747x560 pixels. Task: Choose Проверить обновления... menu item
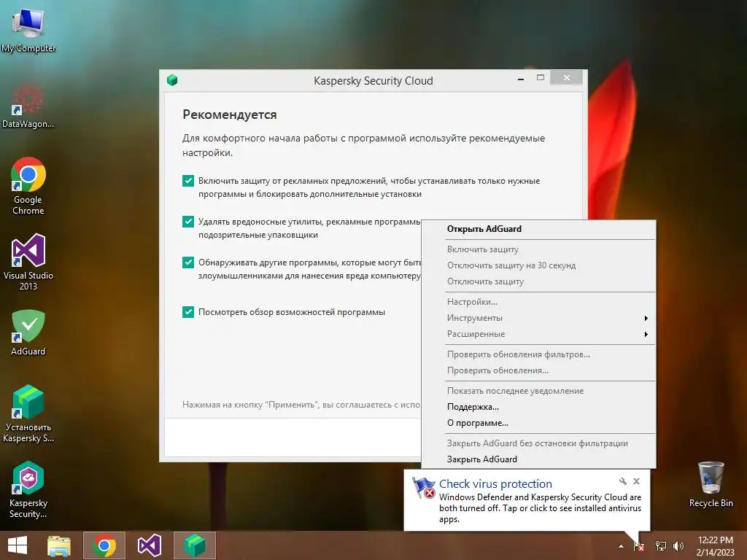(x=538, y=371)
